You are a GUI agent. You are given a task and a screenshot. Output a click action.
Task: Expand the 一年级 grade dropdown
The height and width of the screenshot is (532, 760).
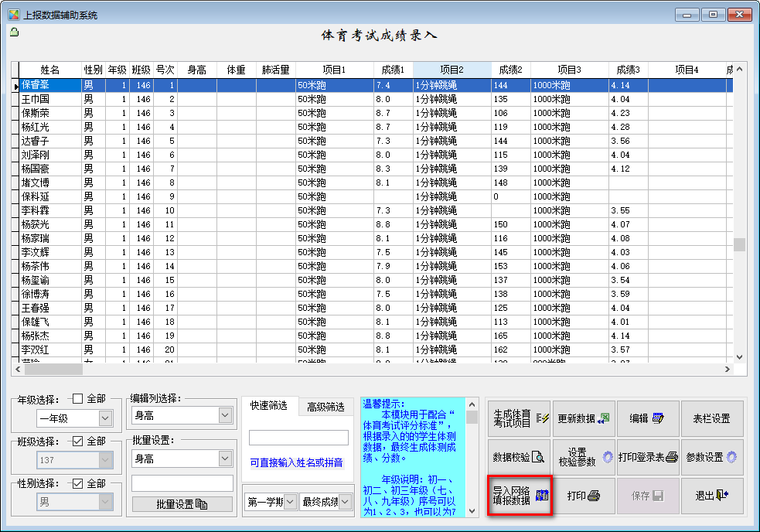105,418
